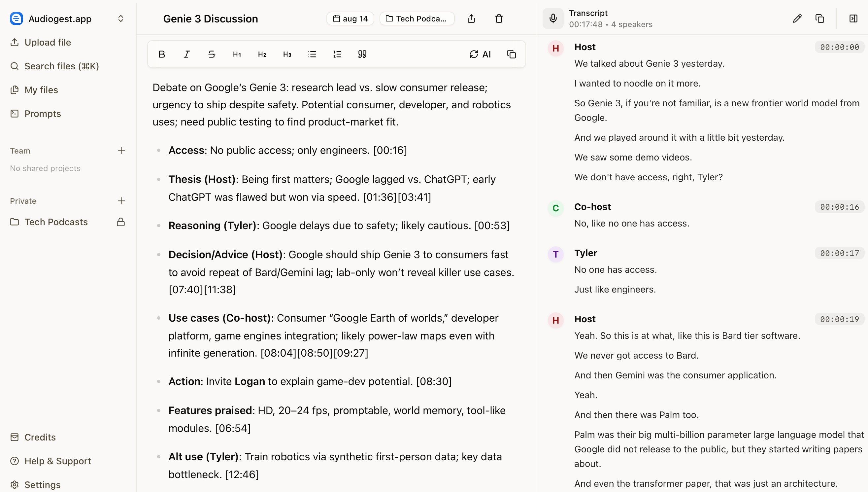The width and height of the screenshot is (868, 492).
Task: Go to My files
Action: click(x=41, y=90)
